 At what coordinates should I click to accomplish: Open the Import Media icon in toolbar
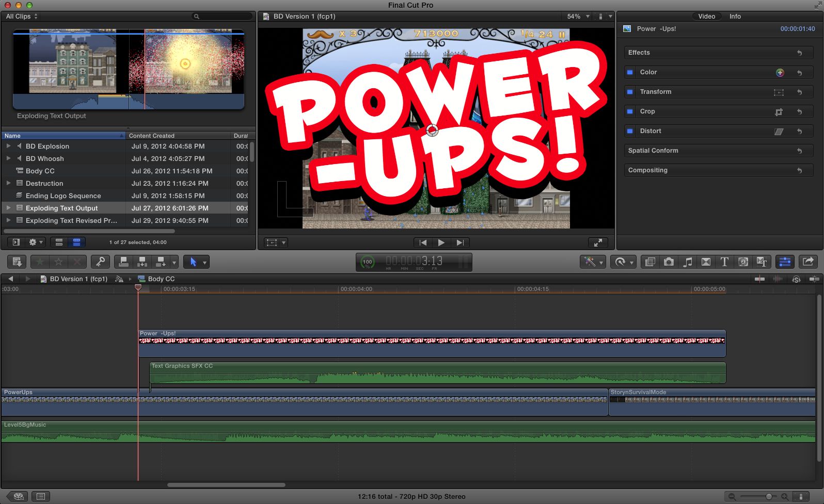click(17, 262)
